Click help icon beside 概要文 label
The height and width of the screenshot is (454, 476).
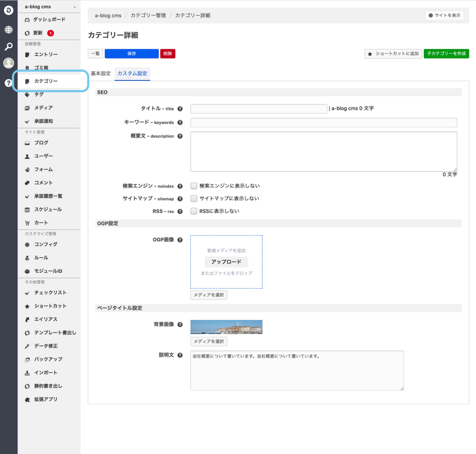(x=180, y=136)
